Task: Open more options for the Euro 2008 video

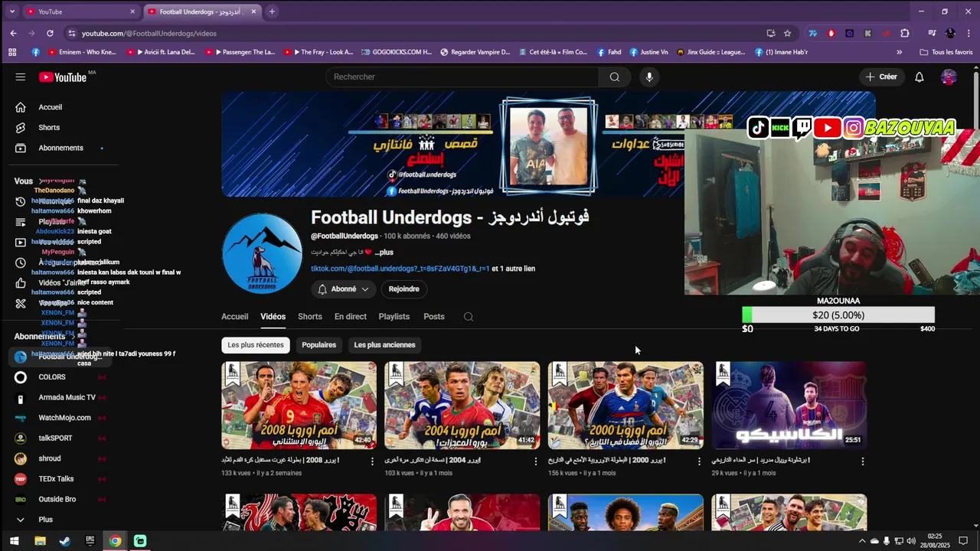Action: pyautogui.click(x=373, y=461)
